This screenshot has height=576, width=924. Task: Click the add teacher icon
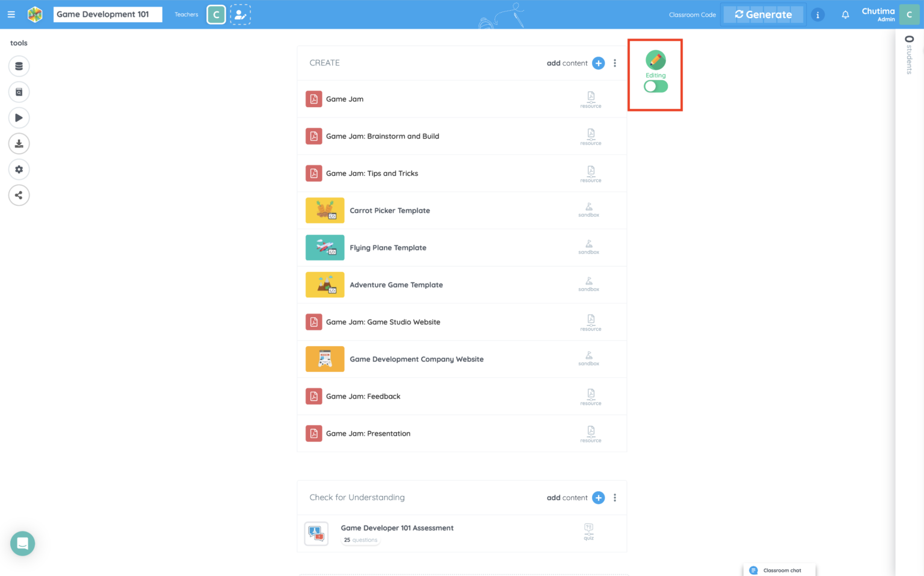point(240,14)
